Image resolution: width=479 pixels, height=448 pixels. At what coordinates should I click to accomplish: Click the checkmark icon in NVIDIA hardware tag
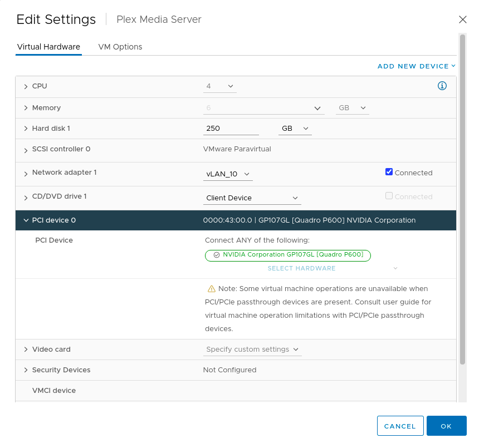point(216,255)
